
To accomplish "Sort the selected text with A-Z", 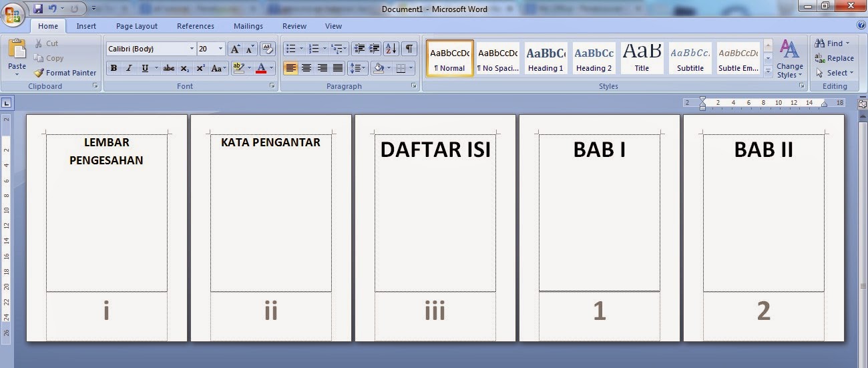I will pyautogui.click(x=391, y=49).
